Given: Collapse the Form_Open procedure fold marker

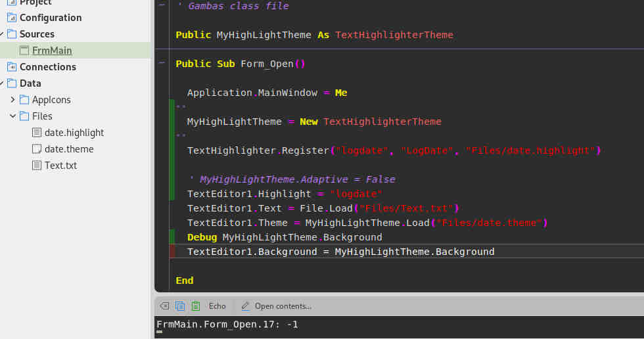Looking at the screenshot, I should [x=162, y=64].
